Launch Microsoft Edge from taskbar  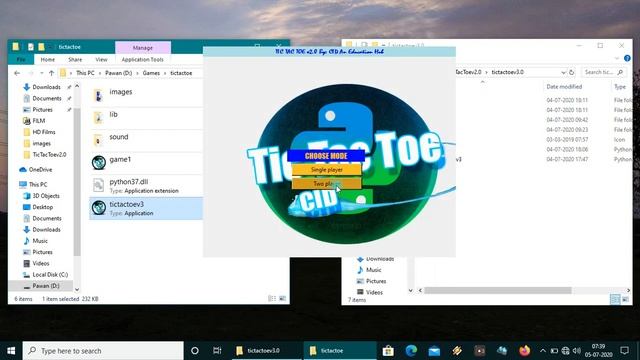click(x=411, y=351)
